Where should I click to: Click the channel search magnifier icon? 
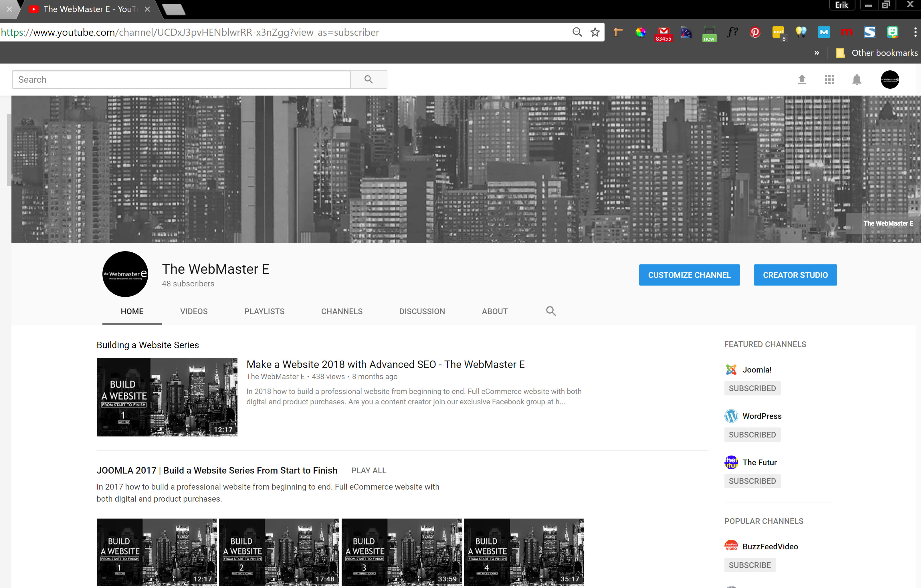click(x=551, y=311)
